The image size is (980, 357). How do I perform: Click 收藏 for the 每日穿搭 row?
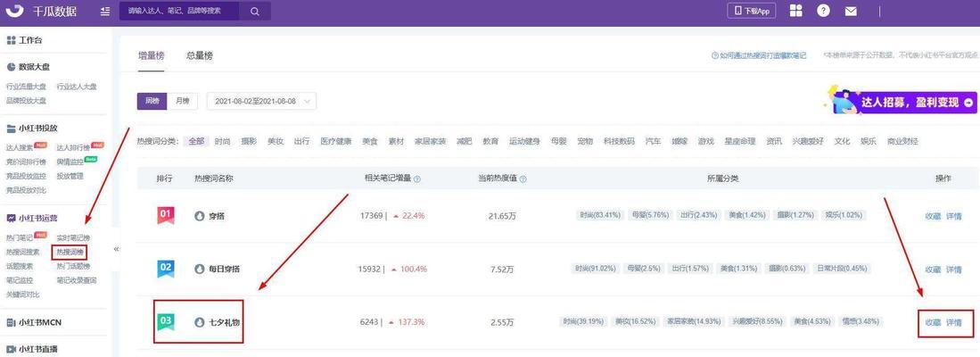point(933,270)
